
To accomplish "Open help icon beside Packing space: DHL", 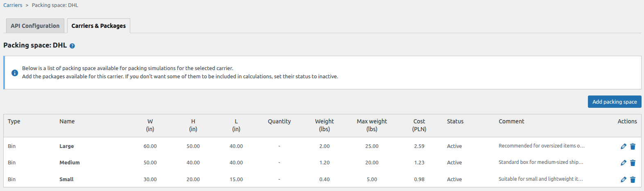I will click(72, 46).
